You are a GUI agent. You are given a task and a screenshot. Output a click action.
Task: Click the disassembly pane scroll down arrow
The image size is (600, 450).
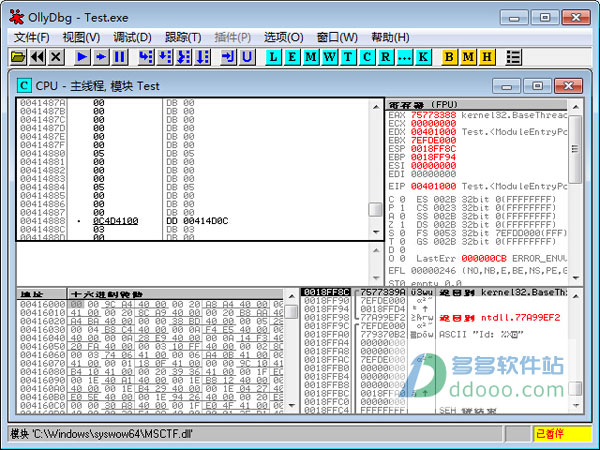click(x=376, y=232)
